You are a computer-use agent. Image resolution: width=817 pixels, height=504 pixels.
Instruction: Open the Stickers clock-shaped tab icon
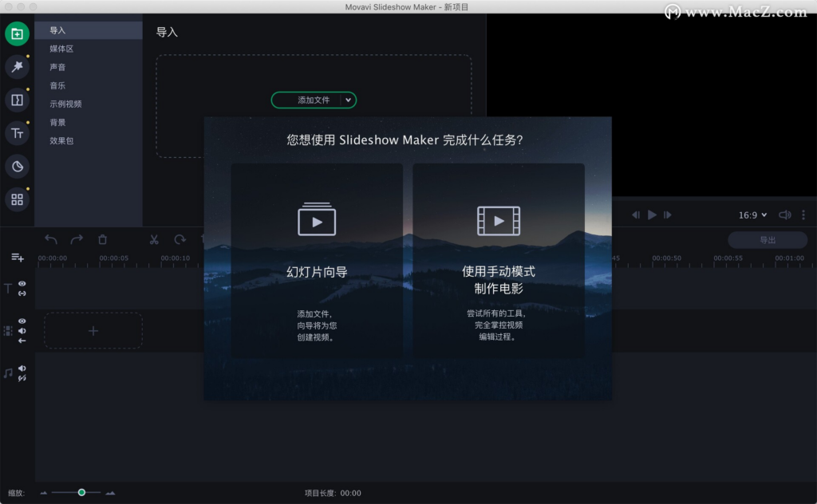18,167
